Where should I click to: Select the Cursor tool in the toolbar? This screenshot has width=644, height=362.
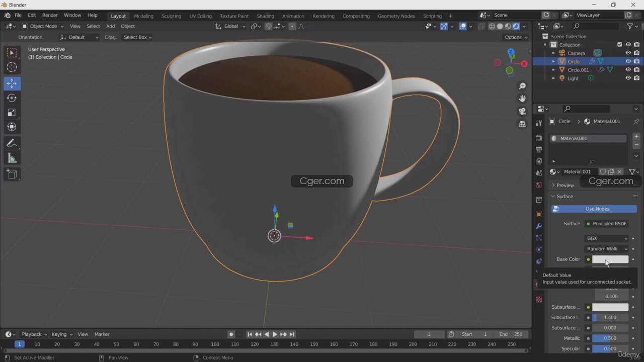pyautogui.click(x=12, y=67)
